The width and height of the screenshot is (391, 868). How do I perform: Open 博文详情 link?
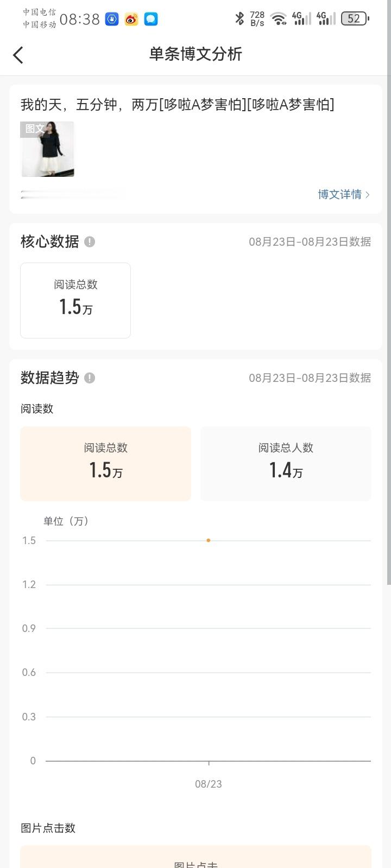[x=340, y=194]
